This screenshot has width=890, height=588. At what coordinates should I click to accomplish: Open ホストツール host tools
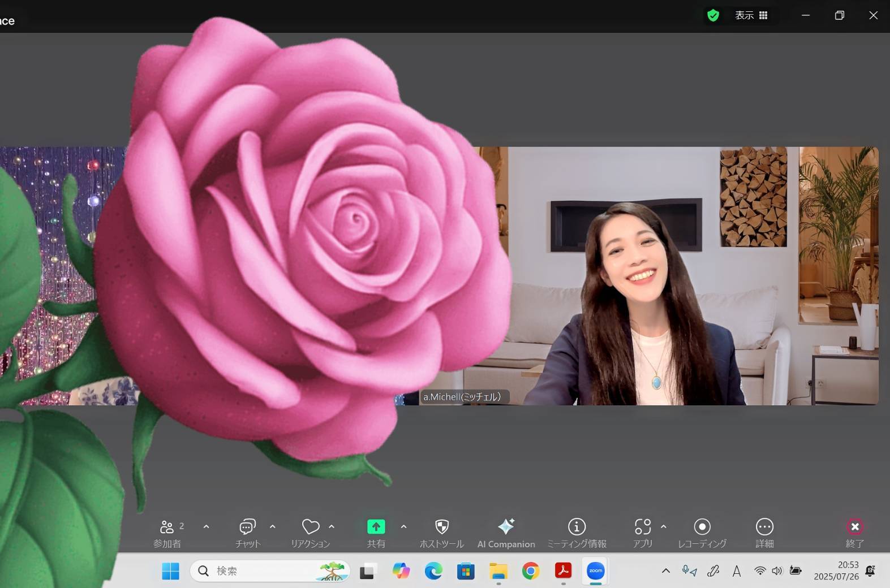click(x=442, y=533)
